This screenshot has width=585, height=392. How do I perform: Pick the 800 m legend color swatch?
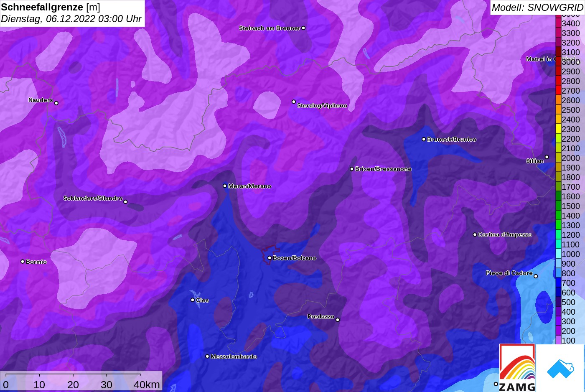click(x=558, y=273)
